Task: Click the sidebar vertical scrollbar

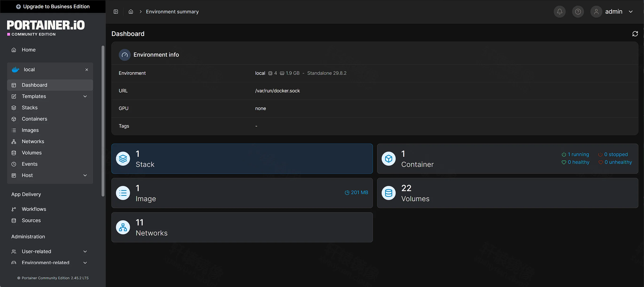Action: click(x=103, y=121)
